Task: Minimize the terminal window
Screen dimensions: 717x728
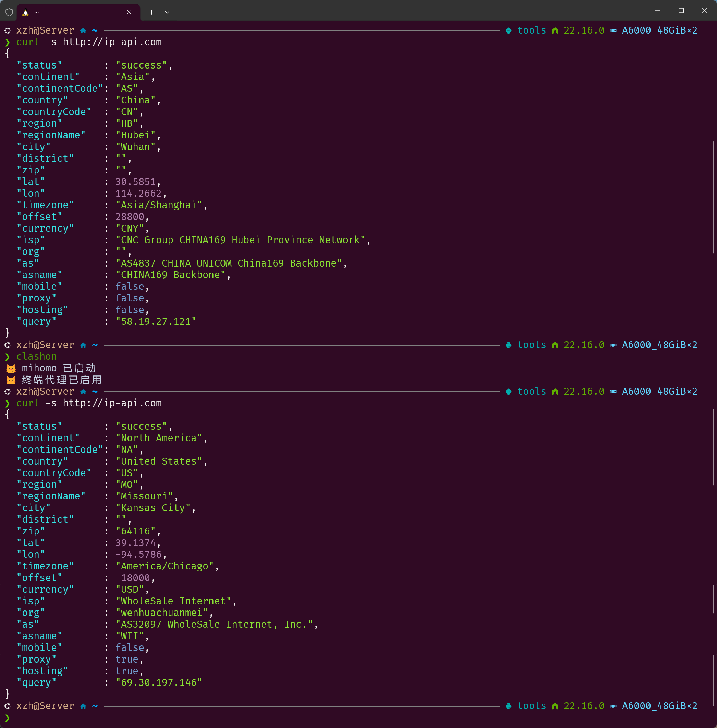Action: coord(657,11)
